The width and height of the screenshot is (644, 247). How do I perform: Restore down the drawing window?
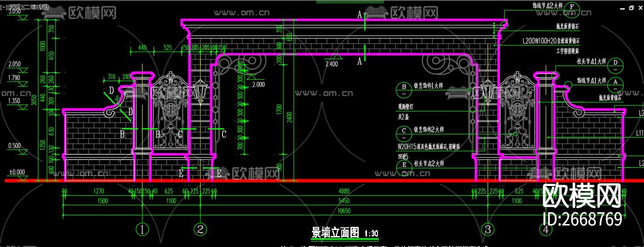631,8
